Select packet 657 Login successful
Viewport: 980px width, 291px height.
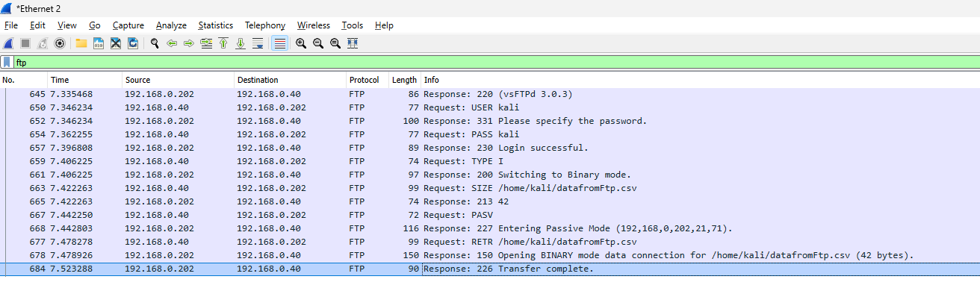pos(490,148)
